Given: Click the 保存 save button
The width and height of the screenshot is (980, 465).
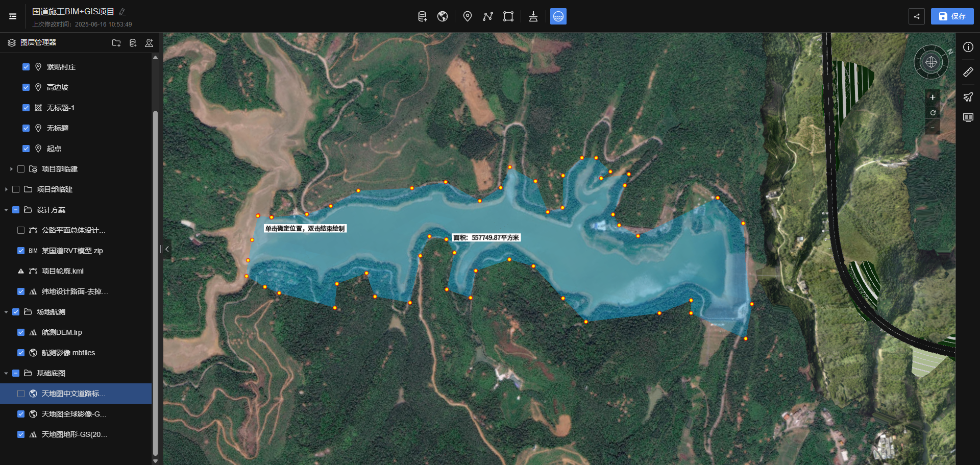Looking at the screenshot, I should (x=952, y=16).
